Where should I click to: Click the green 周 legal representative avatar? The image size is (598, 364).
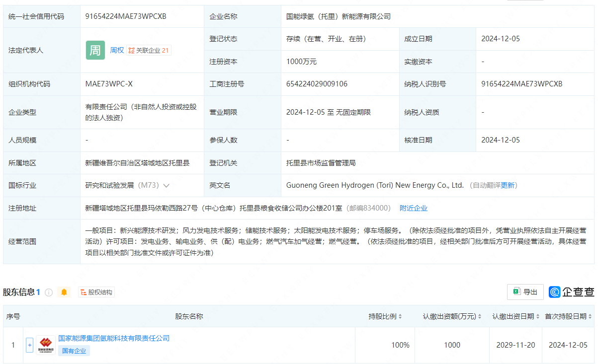(x=95, y=50)
